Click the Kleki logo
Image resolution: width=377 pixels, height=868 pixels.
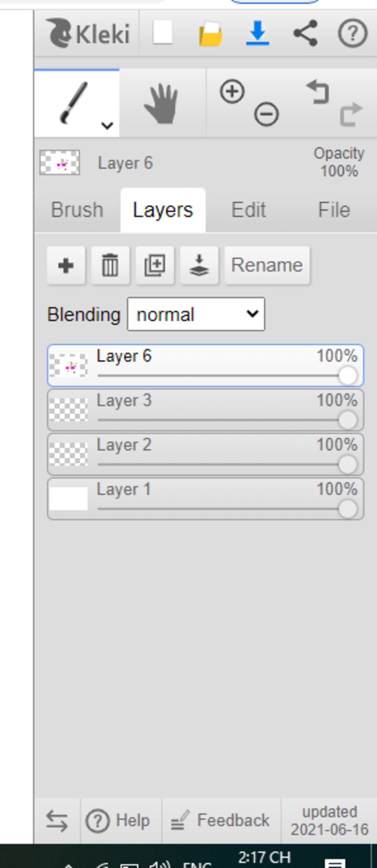pyautogui.click(x=88, y=33)
